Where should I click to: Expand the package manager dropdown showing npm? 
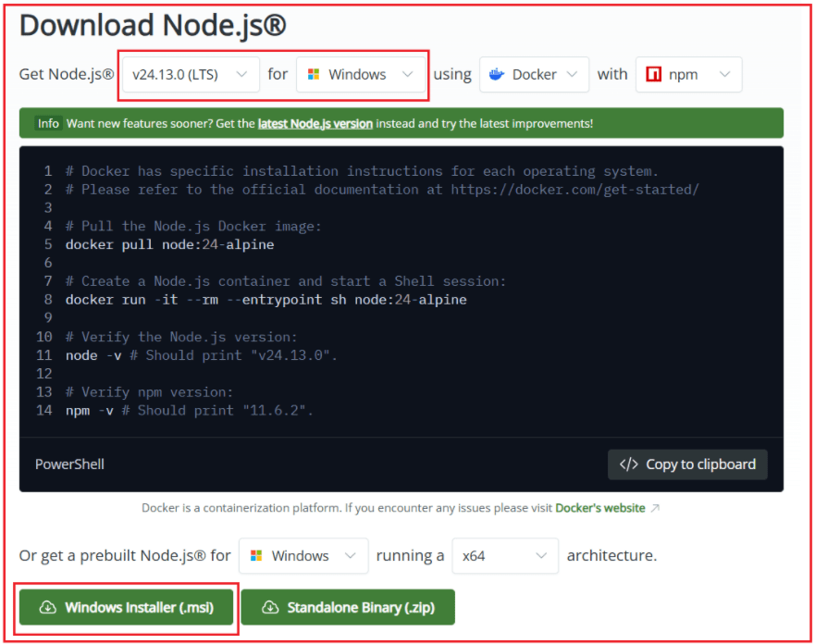pyautogui.click(x=688, y=74)
